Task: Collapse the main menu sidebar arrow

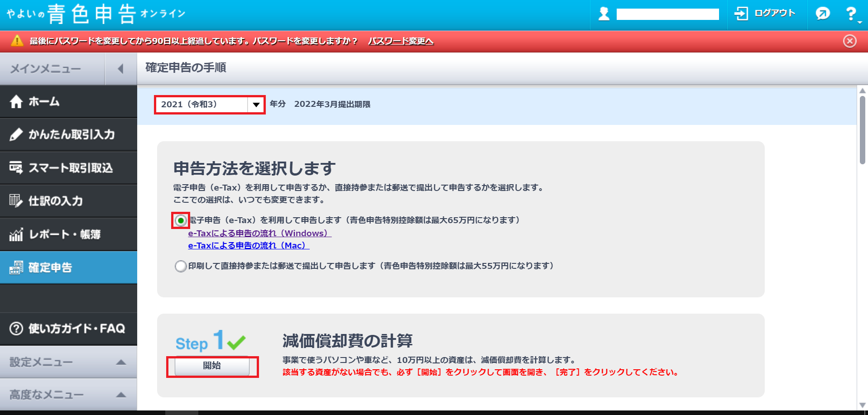Action: [120, 69]
